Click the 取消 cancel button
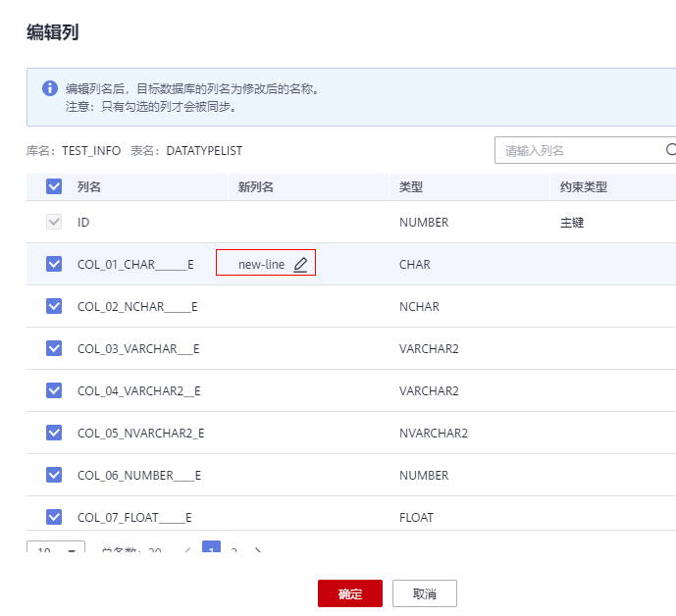 tap(424, 593)
